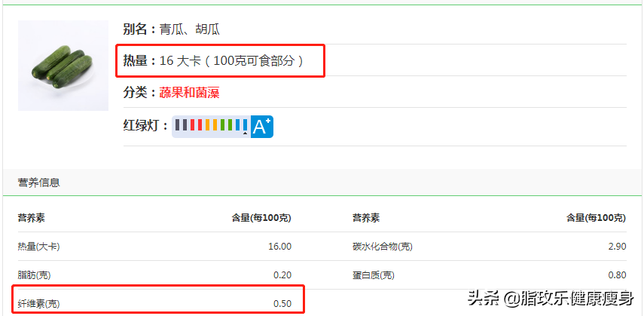Select the 营养信息 section header
Viewport: 644px width, 316px height.
point(39,183)
